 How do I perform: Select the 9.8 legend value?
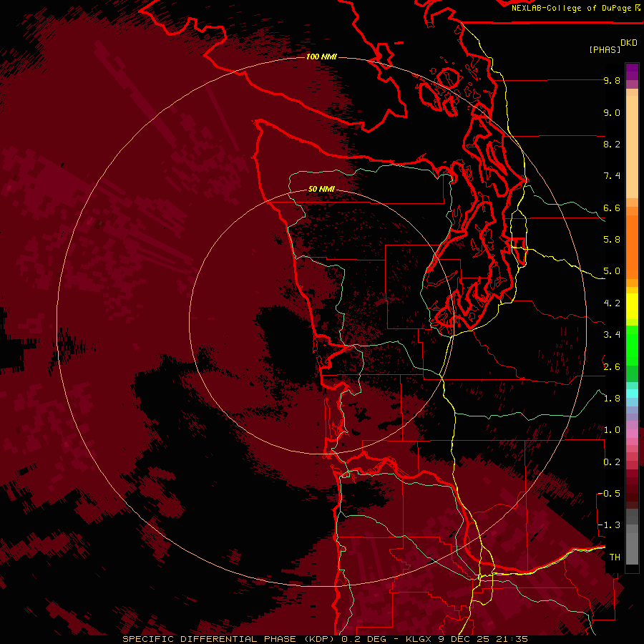click(612, 80)
